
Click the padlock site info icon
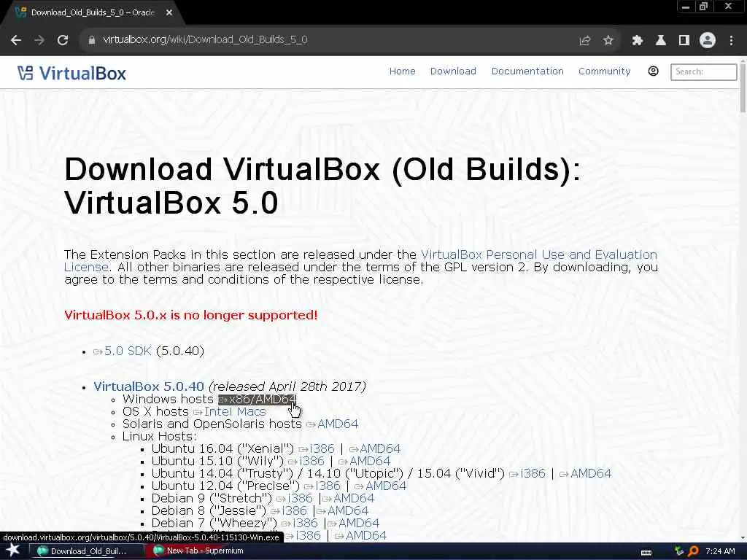(91, 40)
